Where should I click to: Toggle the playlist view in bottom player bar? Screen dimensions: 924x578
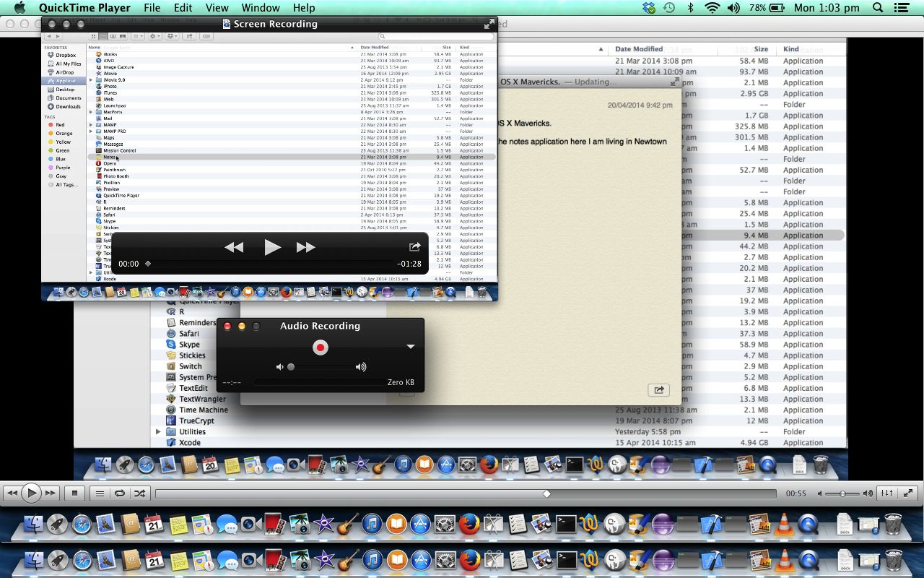[x=100, y=493]
